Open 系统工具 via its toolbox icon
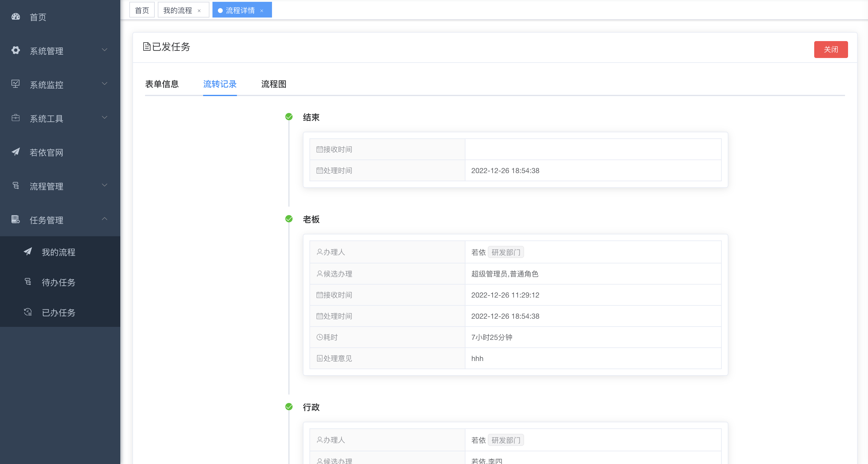The width and height of the screenshot is (868, 464). (15, 118)
